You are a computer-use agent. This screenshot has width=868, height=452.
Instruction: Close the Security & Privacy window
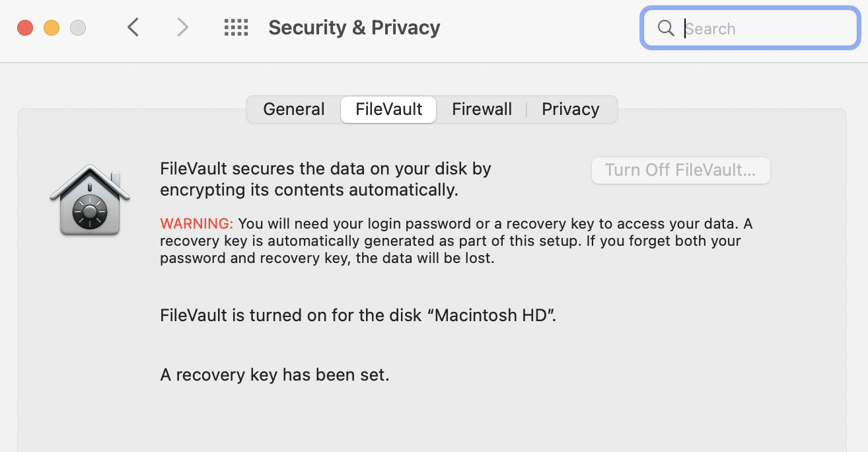(25, 28)
